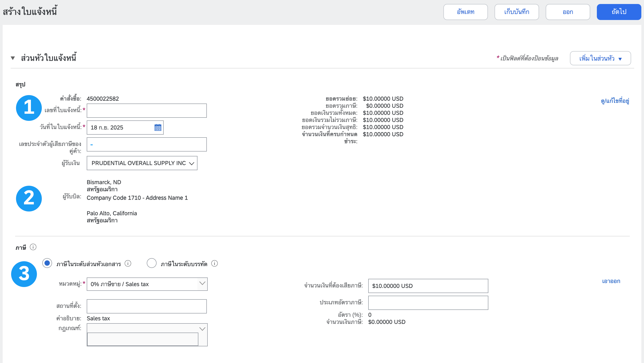Expand the 0% Sales tax category dropdown
Viewport: 644px width, 363px height.
point(202,284)
